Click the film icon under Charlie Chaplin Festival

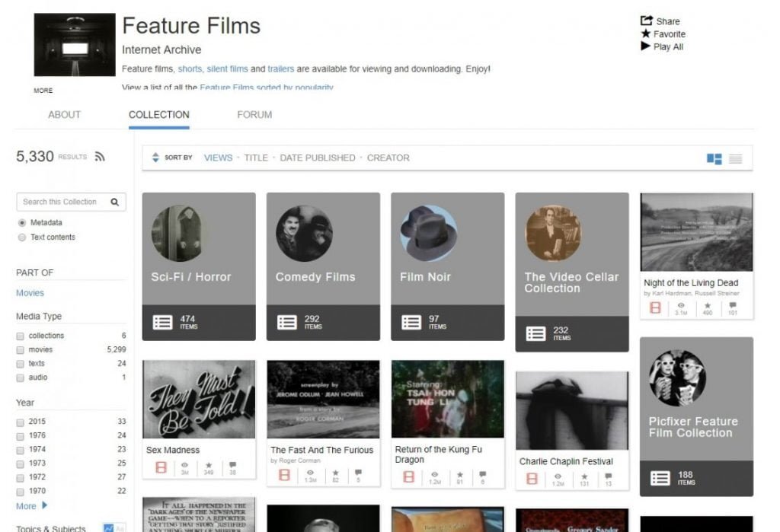coord(532,479)
